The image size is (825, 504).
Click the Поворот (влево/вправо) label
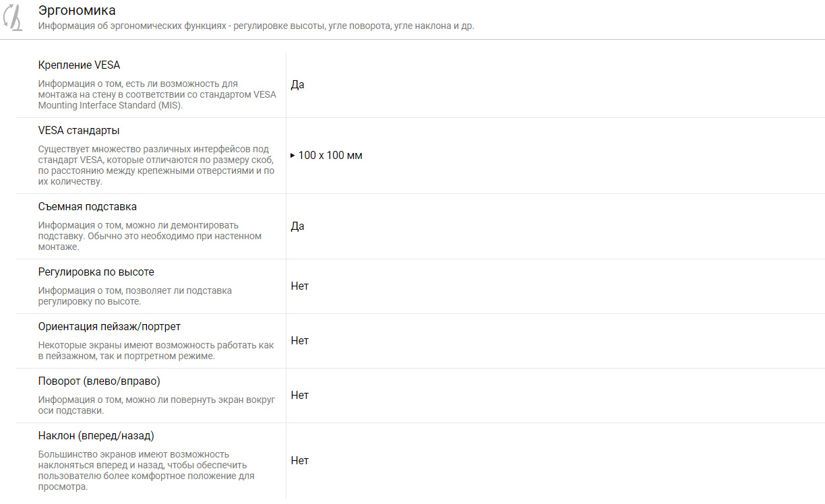(x=99, y=381)
